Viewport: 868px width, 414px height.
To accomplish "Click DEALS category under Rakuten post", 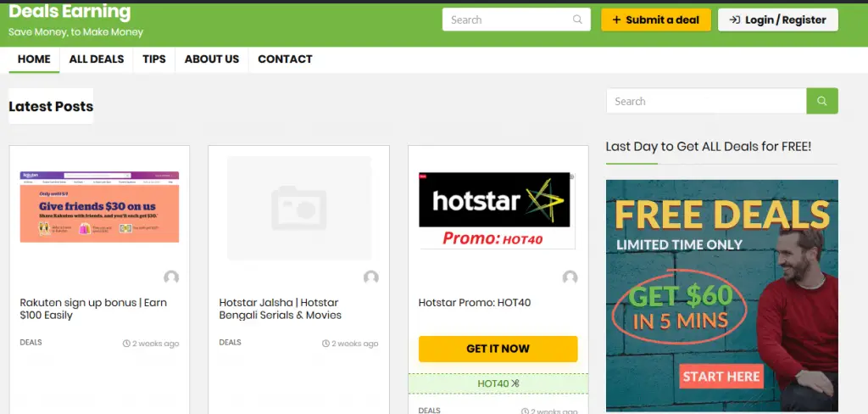I will [x=31, y=343].
